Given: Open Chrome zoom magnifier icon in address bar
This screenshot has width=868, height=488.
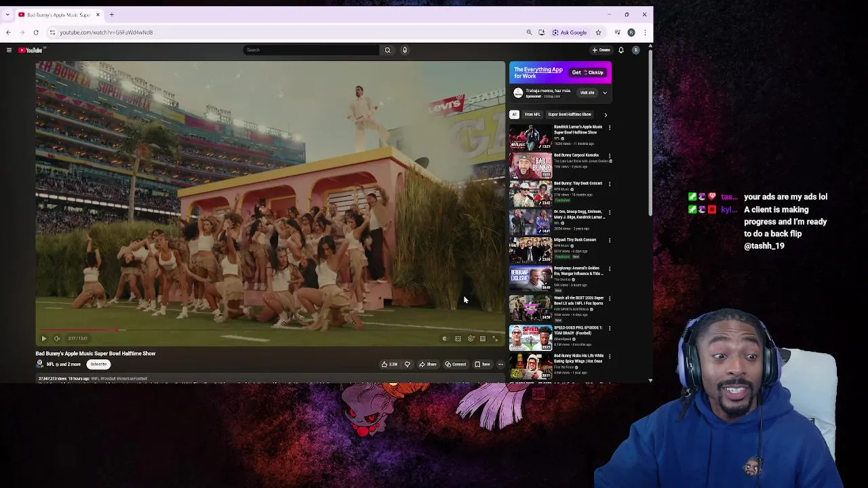Looking at the screenshot, I should pyautogui.click(x=529, y=33).
